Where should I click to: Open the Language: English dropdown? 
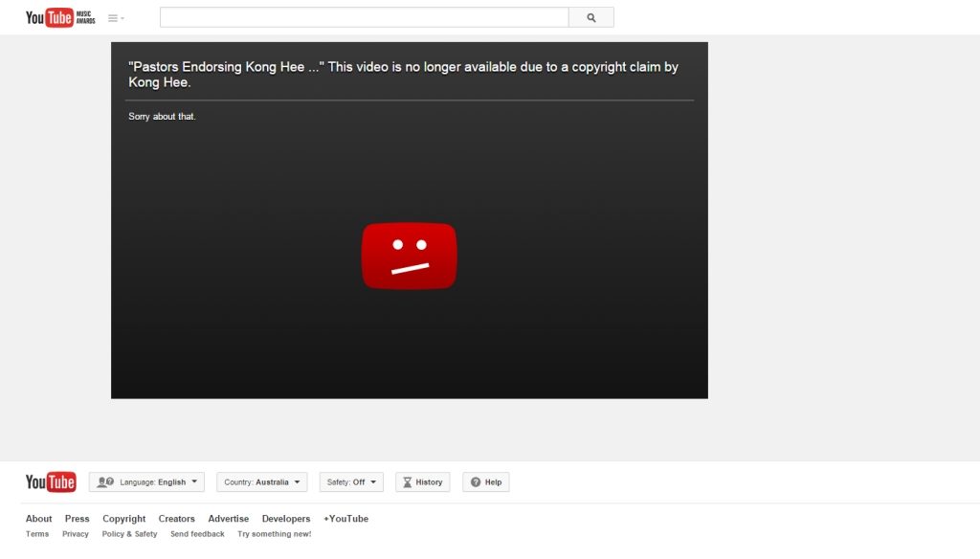coord(146,482)
